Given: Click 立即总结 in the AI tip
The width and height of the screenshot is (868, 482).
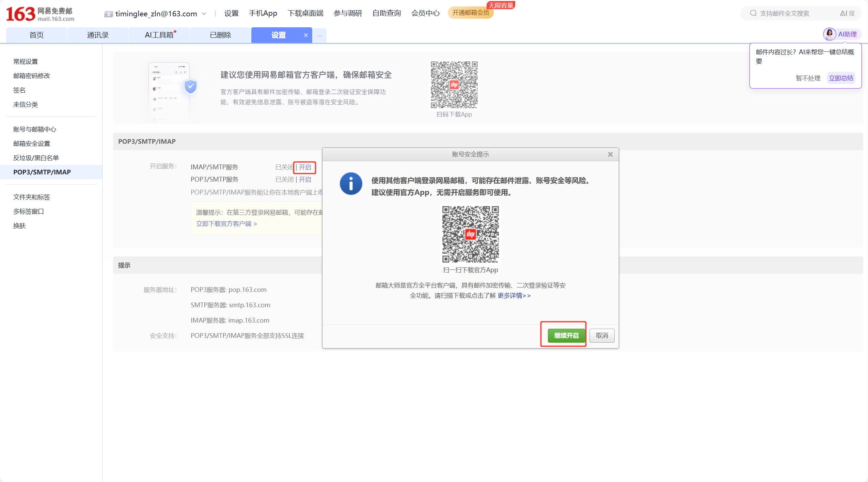Looking at the screenshot, I should (841, 78).
